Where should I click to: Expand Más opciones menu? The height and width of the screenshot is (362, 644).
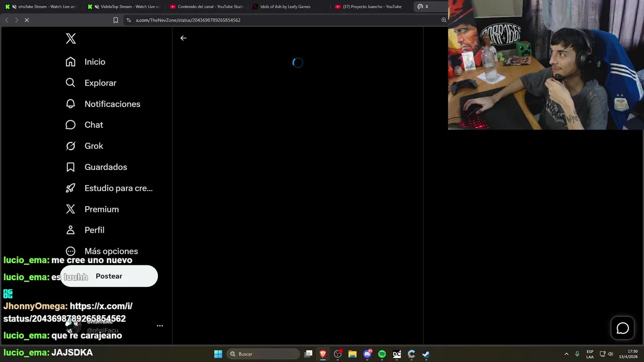(x=102, y=251)
